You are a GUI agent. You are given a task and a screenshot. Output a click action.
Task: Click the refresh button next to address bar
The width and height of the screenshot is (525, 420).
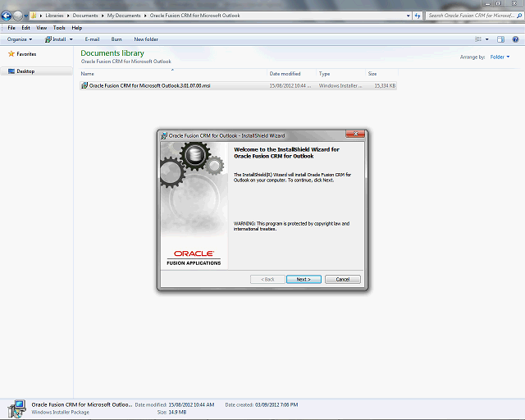click(x=418, y=16)
